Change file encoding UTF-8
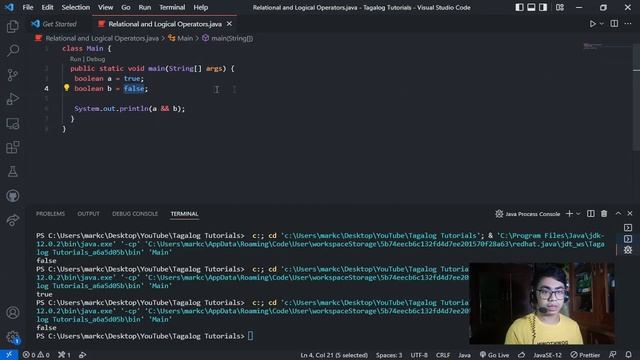Screen dimensions: 640x360 coord(419,355)
